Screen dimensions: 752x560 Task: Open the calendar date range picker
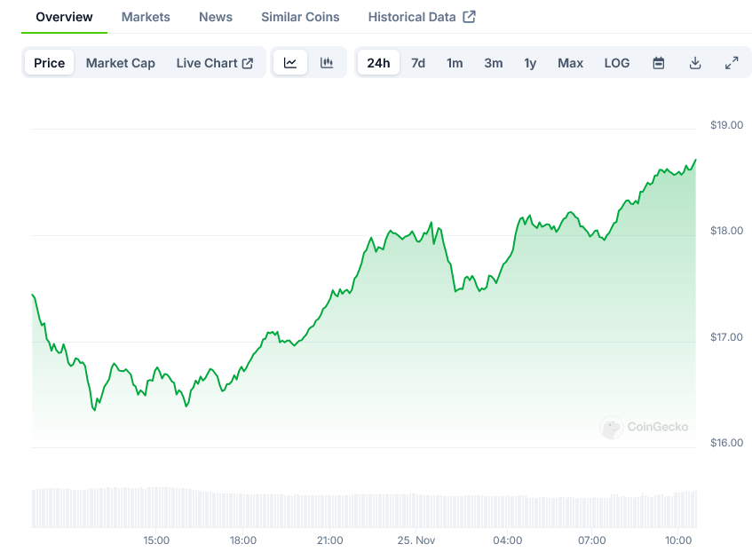click(659, 63)
